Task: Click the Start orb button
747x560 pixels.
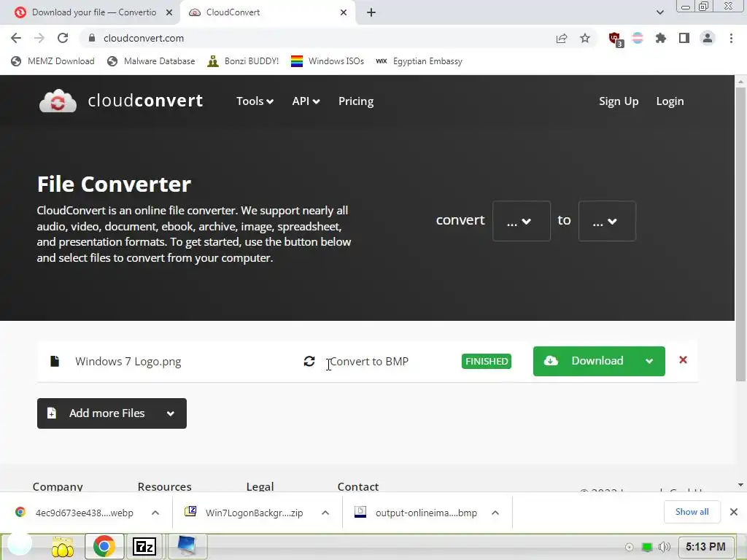Action: pyautogui.click(x=20, y=543)
